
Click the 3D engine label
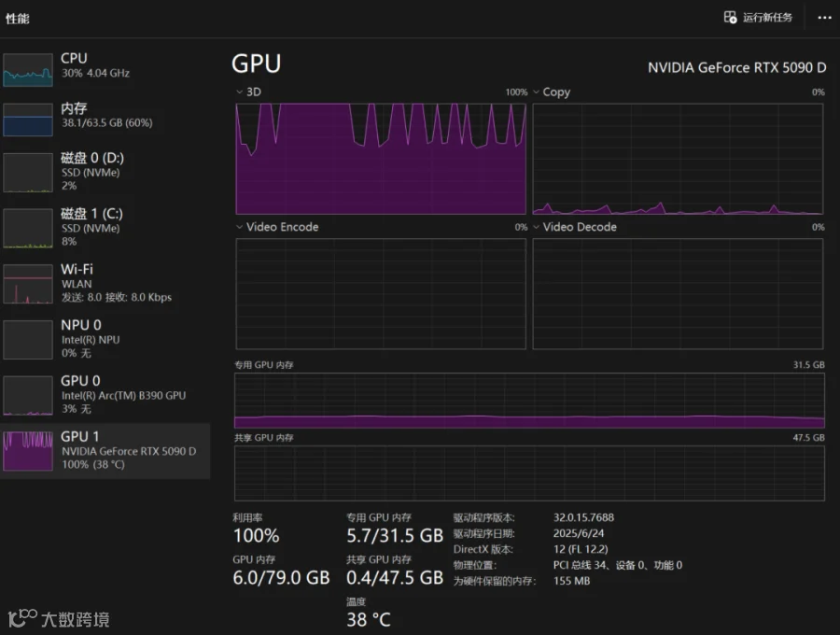[254, 92]
